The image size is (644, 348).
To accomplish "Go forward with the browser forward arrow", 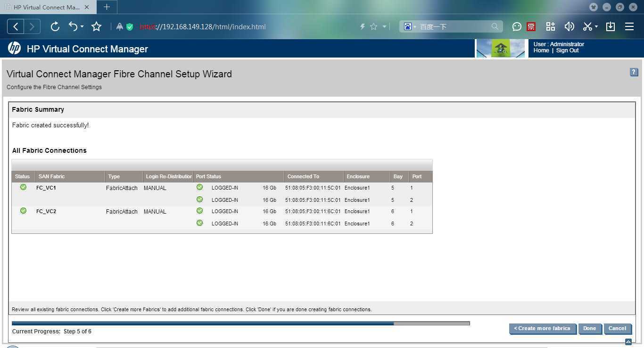I will 32,26.
